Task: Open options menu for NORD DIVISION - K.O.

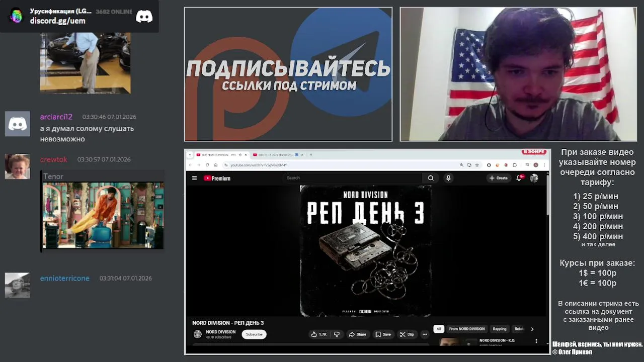Action: click(536, 341)
